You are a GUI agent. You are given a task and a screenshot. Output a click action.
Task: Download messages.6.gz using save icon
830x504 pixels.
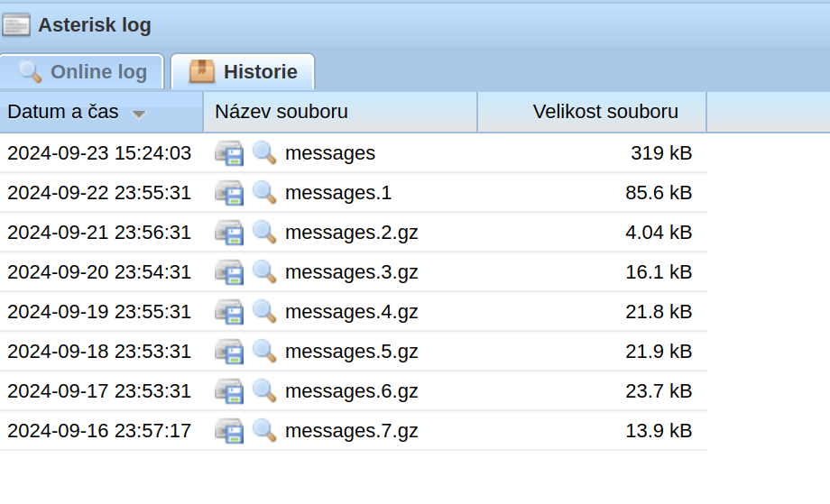click(x=229, y=391)
